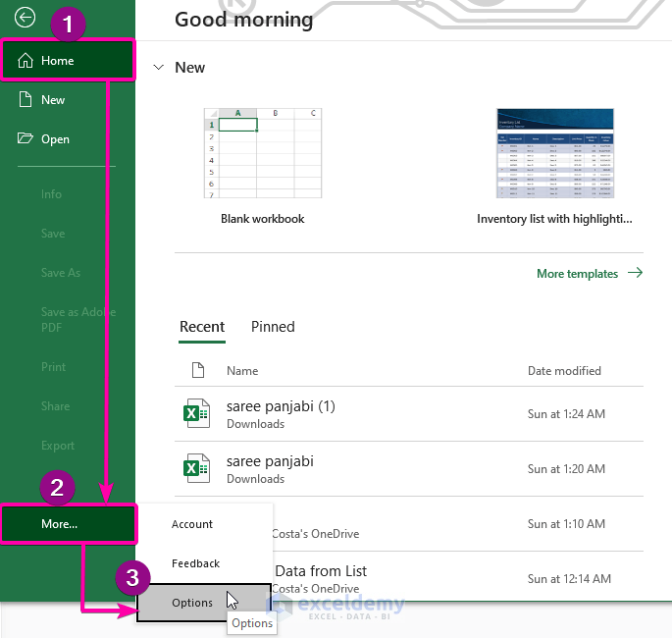Click the New document icon
Screen dimensions: 672x638
point(26,99)
